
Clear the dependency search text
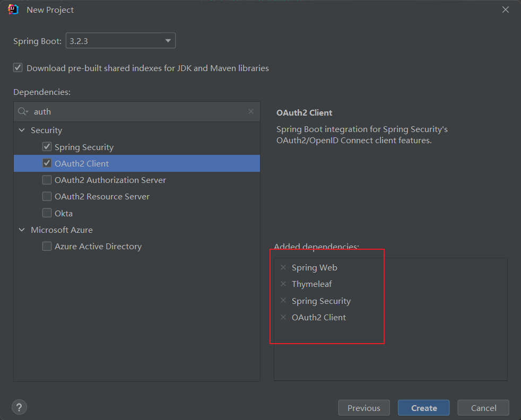251,111
